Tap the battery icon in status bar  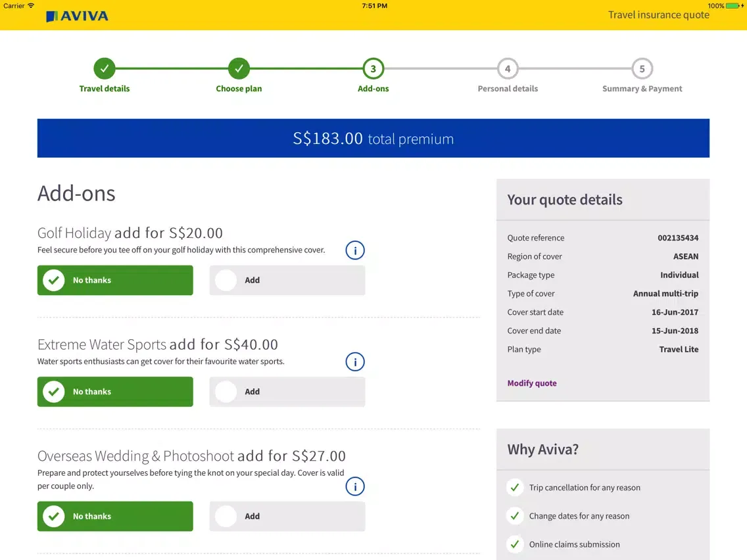734,6
